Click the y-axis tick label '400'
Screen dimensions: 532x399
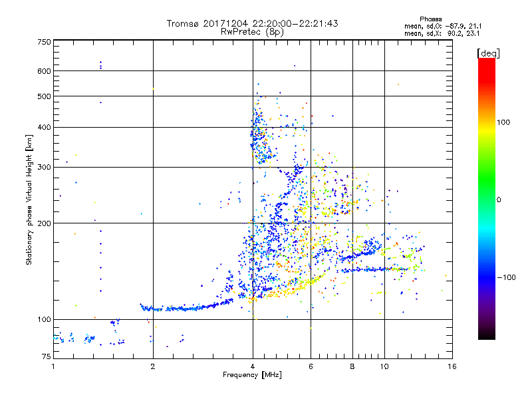pos(44,127)
